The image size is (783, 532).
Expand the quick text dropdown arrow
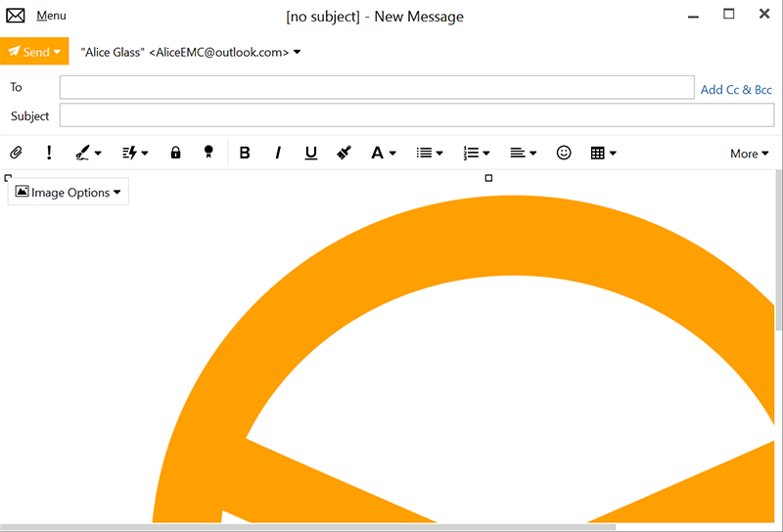[145, 154]
